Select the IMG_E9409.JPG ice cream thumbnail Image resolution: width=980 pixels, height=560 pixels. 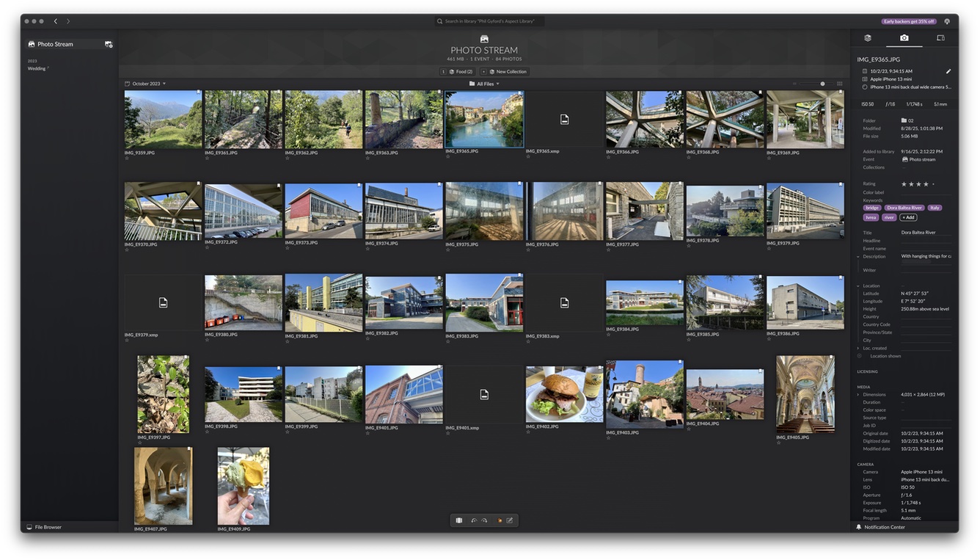(x=243, y=486)
